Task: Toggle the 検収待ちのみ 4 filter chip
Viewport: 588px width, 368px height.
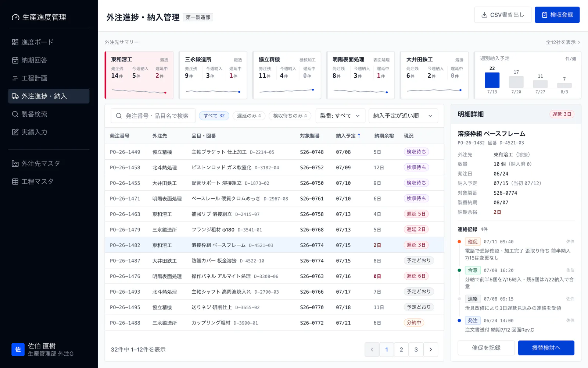Action: tap(290, 116)
